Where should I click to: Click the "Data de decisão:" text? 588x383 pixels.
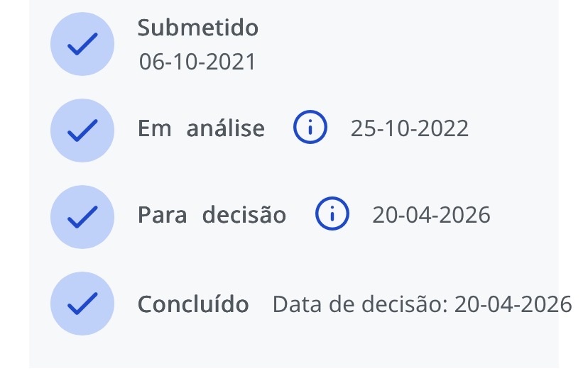pos(360,304)
